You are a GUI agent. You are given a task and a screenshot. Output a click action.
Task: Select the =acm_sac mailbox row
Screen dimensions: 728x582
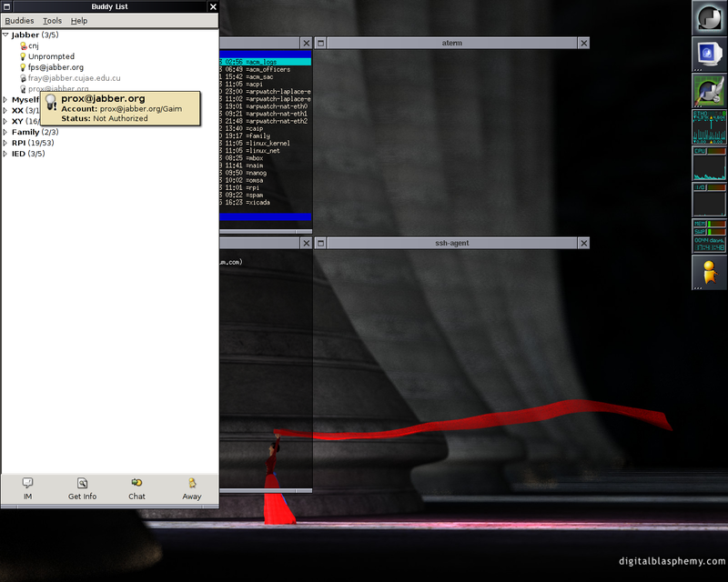[x=265, y=76]
